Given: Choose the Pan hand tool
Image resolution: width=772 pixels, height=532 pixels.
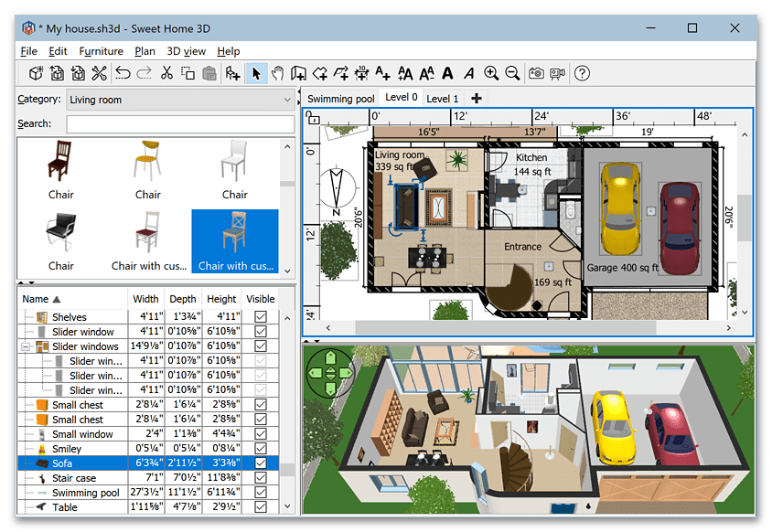Looking at the screenshot, I should coord(278,73).
